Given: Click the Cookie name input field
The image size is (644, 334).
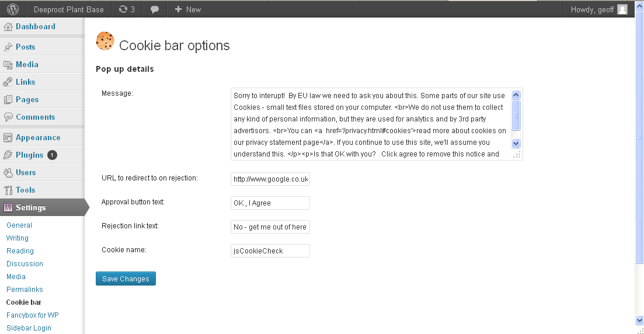Looking at the screenshot, I should tap(270, 251).
